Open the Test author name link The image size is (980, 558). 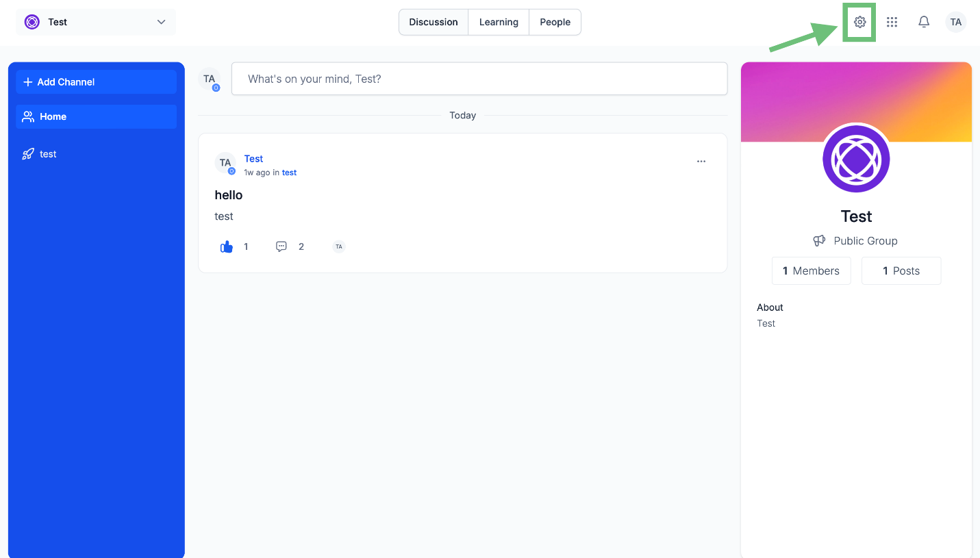253,159
